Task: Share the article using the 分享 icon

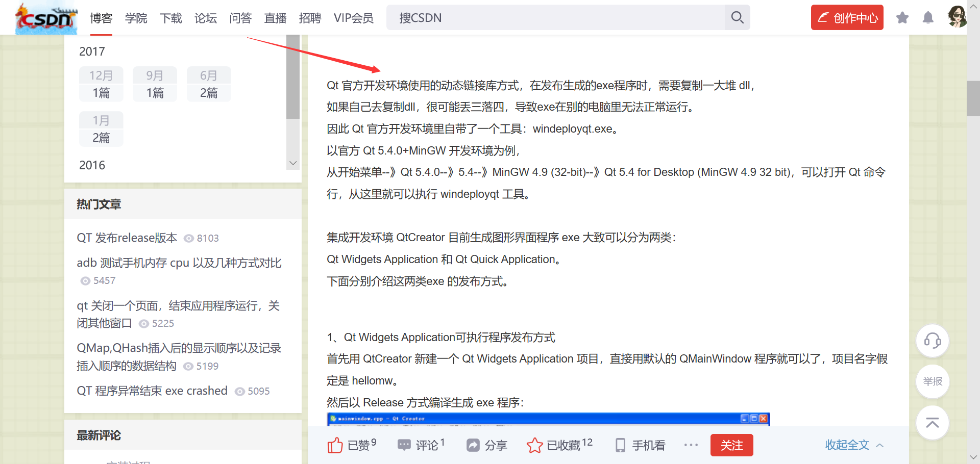Action: (487, 445)
